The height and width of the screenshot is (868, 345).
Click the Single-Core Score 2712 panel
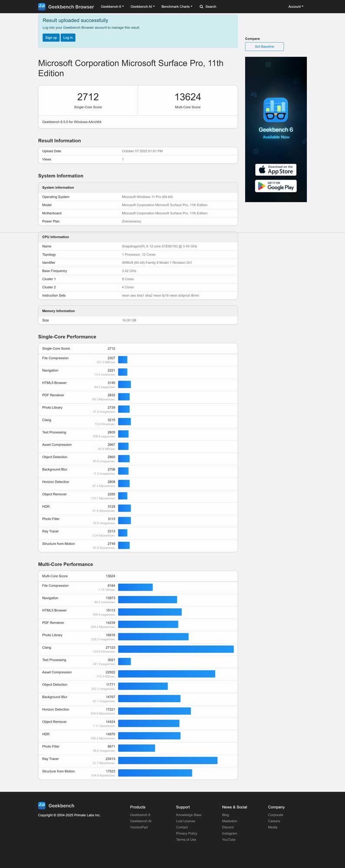point(88,100)
